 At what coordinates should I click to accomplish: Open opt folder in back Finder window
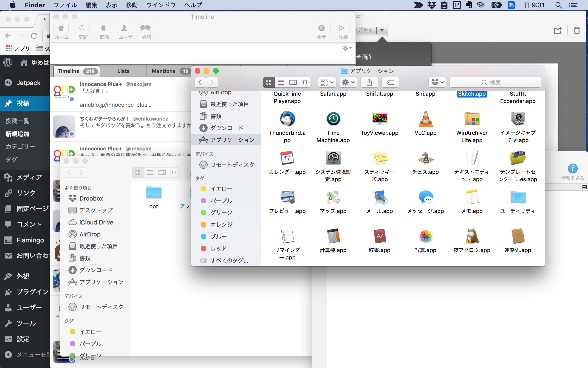[154, 192]
